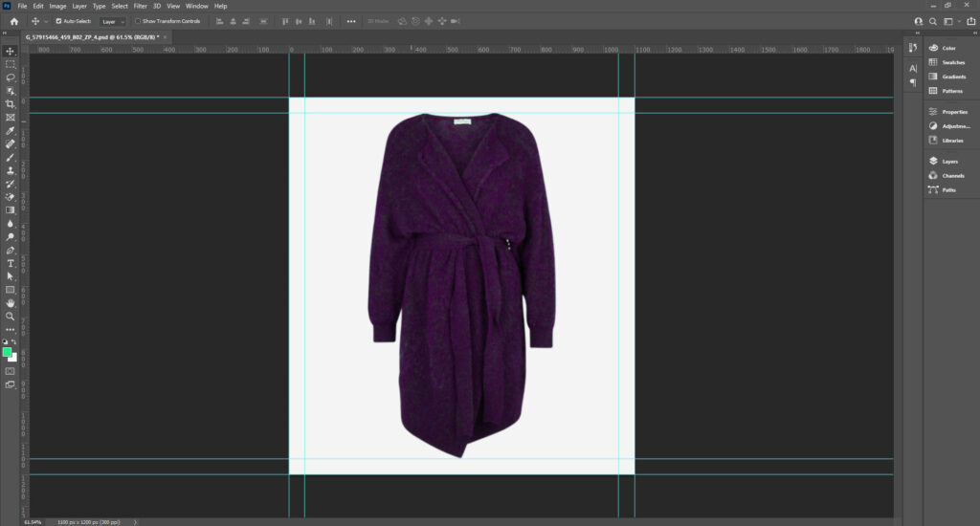Select the Clone Stamp tool
Viewport: 980px width, 526px height.
pyautogui.click(x=10, y=170)
